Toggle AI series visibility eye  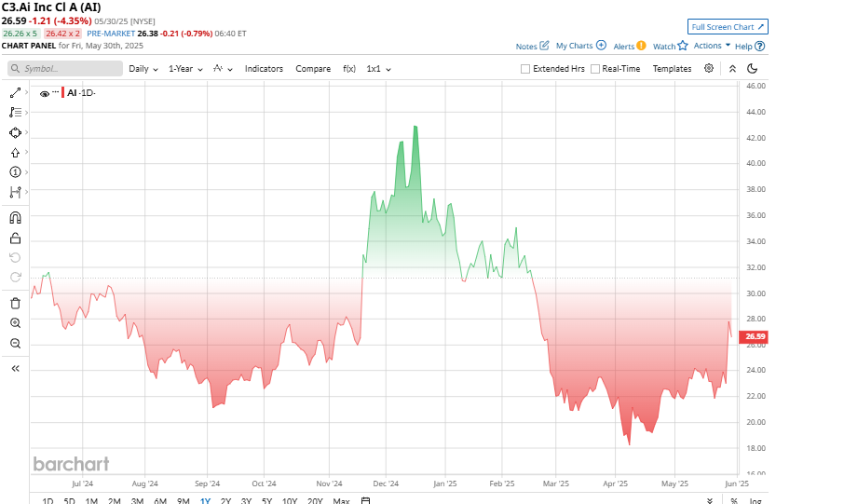tap(45, 94)
